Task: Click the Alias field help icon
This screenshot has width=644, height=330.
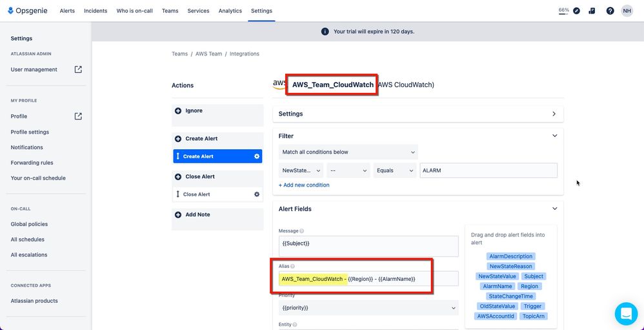Action: pyautogui.click(x=292, y=266)
